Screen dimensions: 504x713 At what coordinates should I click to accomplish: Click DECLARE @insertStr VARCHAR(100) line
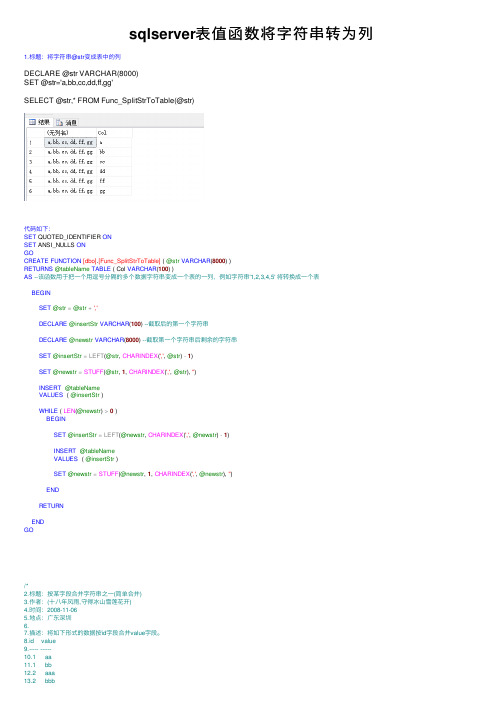coord(123,324)
